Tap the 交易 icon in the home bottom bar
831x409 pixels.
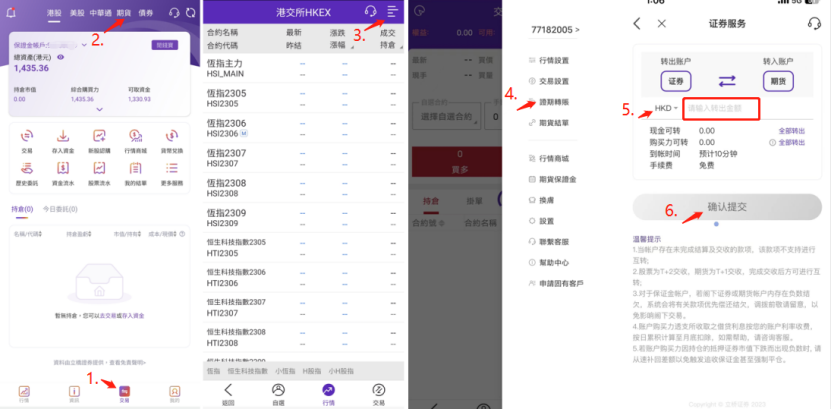[x=125, y=394]
